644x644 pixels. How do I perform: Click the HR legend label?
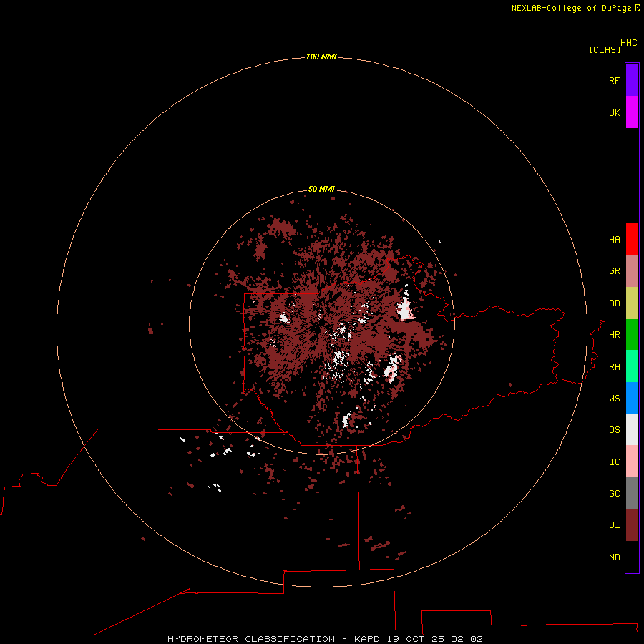[x=614, y=335]
